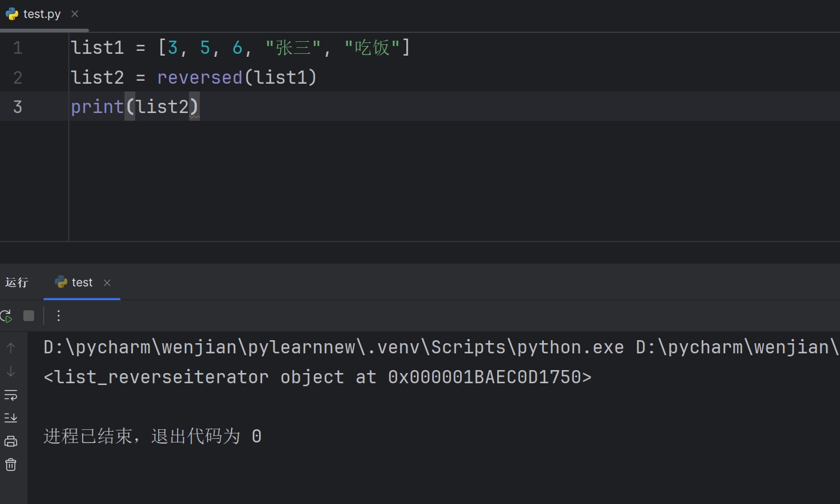Screen dimensions: 840x504
Task: Close the test.py editor tab
Action: pos(75,14)
